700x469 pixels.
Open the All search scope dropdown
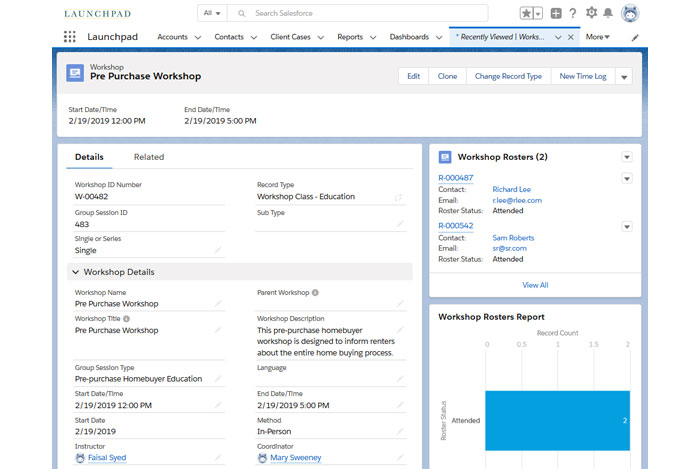click(212, 13)
